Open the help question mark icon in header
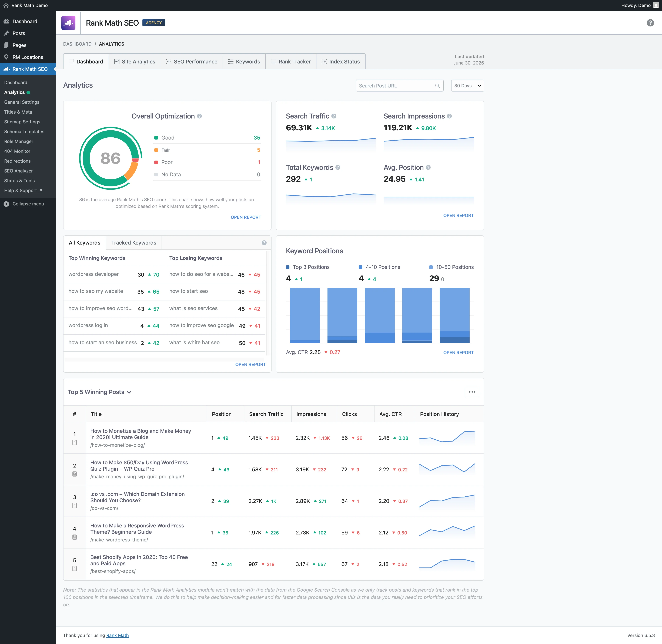The height and width of the screenshot is (644, 662). pos(650,23)
